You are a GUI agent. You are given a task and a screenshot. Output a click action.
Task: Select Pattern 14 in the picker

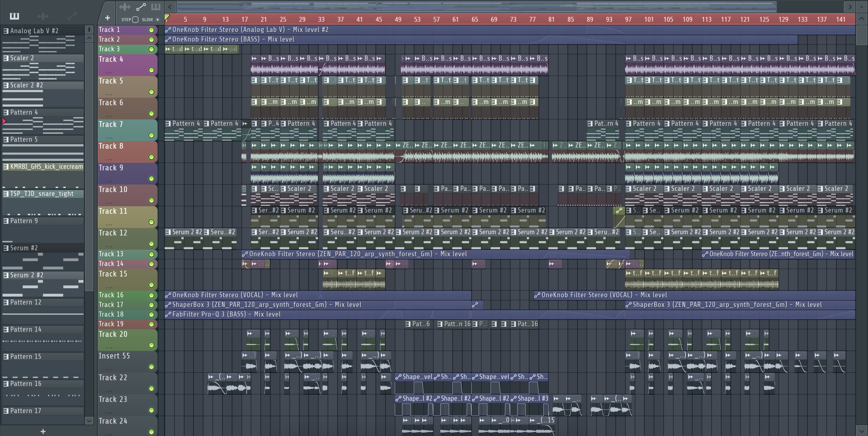click(43, 330)
